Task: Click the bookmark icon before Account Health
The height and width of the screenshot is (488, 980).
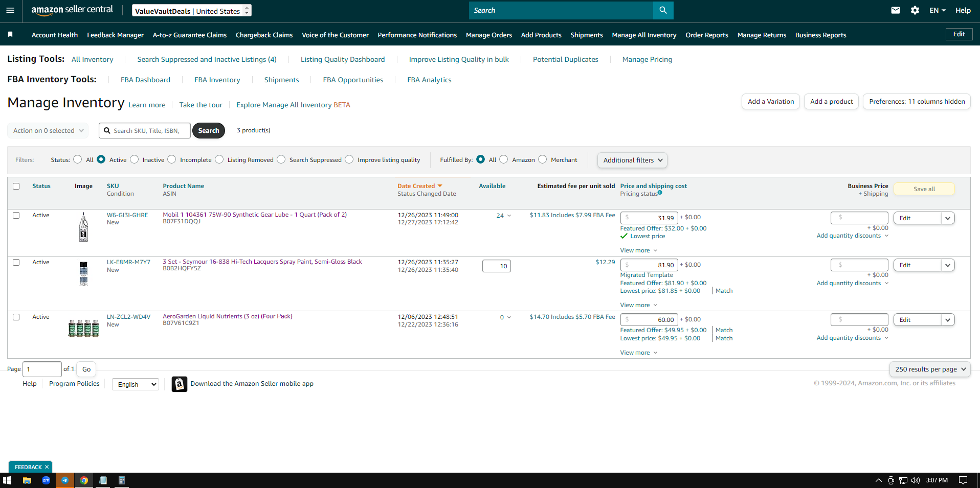Action: click(x=10, y=34)
